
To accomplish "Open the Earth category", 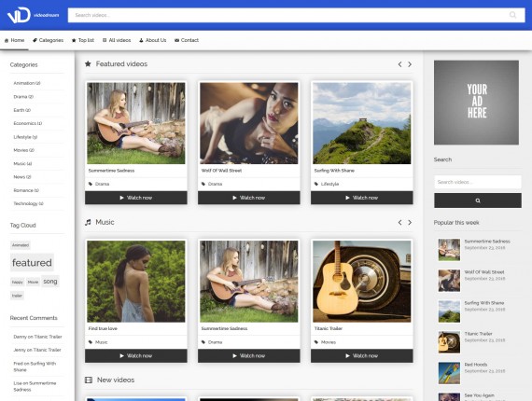I will (22, 110).
